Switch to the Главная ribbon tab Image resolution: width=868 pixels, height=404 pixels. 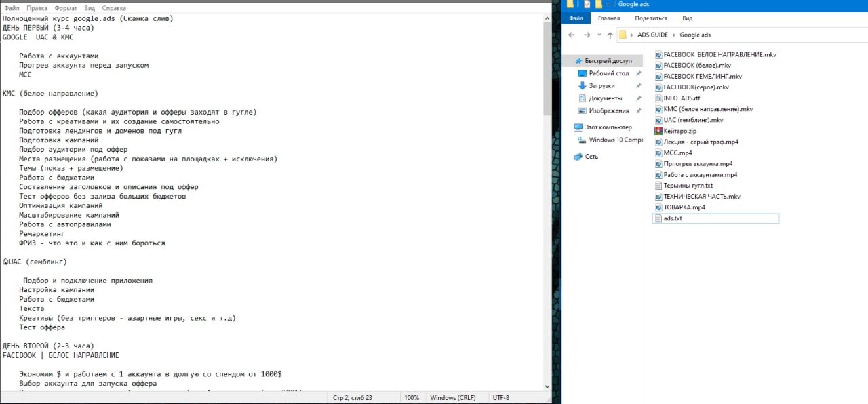tap(609, 18)
